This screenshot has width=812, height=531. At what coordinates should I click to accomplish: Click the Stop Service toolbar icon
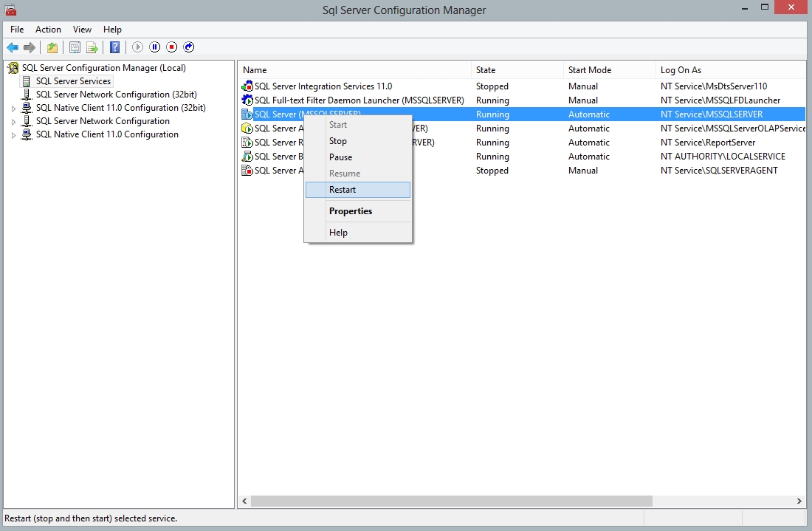[172, 47]
